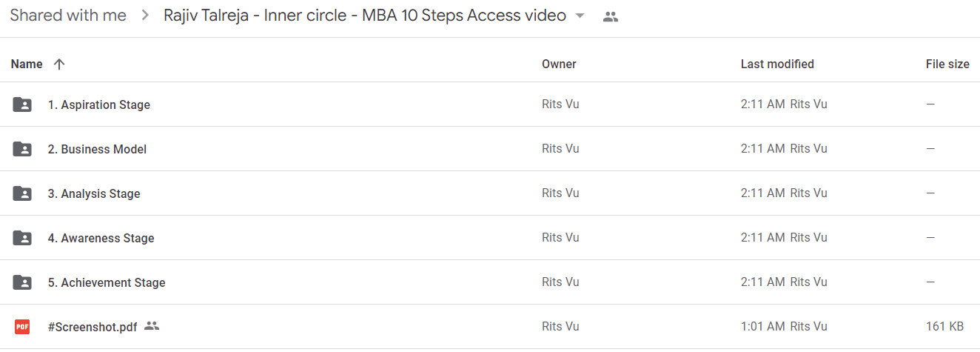Click the breadcrumb chevron after Shared with me
The width and height of the screenshot is (980, 352).
point(145,16)
